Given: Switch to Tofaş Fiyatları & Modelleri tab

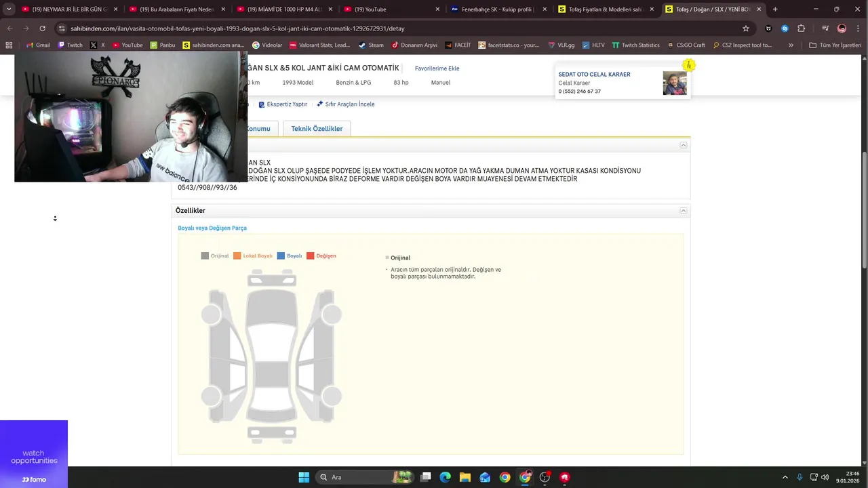Looking at the screenshot, I should [x=607, y=9].
